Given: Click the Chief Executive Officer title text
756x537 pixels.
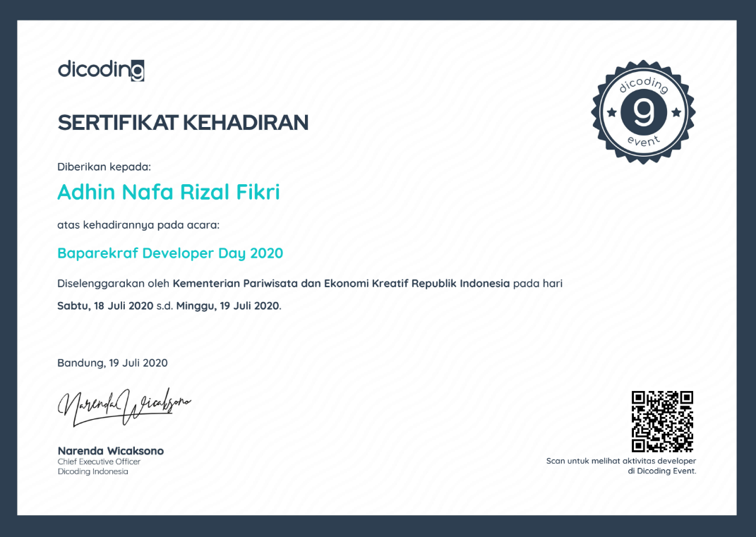Looking at the screenshot, I should tap(99, 461).
